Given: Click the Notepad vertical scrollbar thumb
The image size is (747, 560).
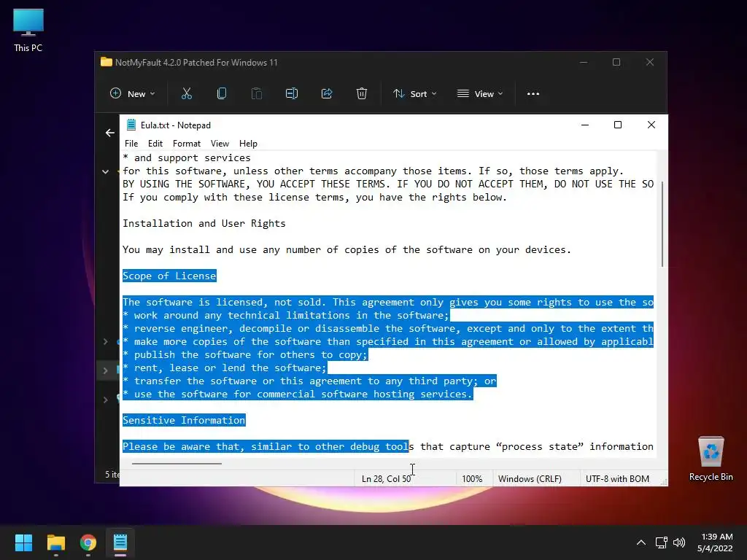Looking at the screenshot, I should pos(662,224).
